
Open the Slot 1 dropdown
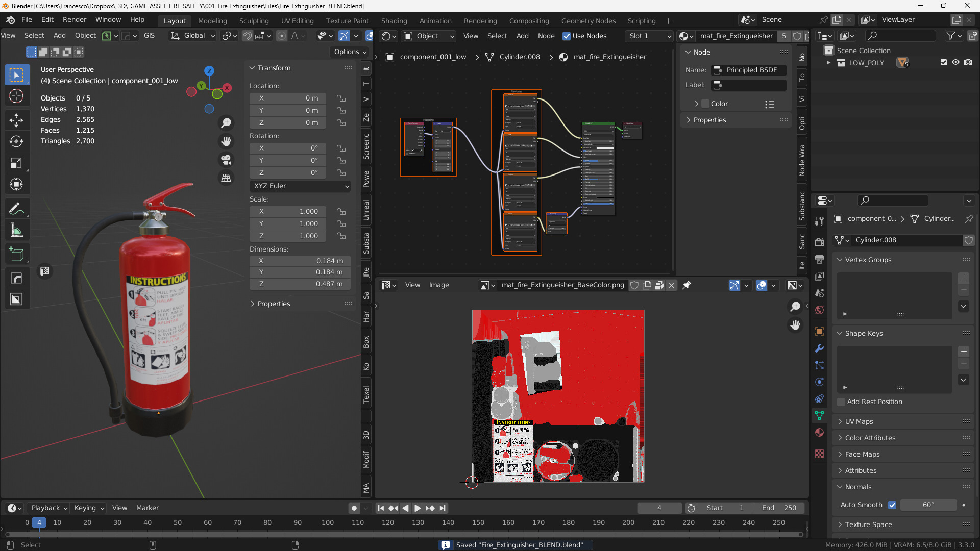(649, 36)
